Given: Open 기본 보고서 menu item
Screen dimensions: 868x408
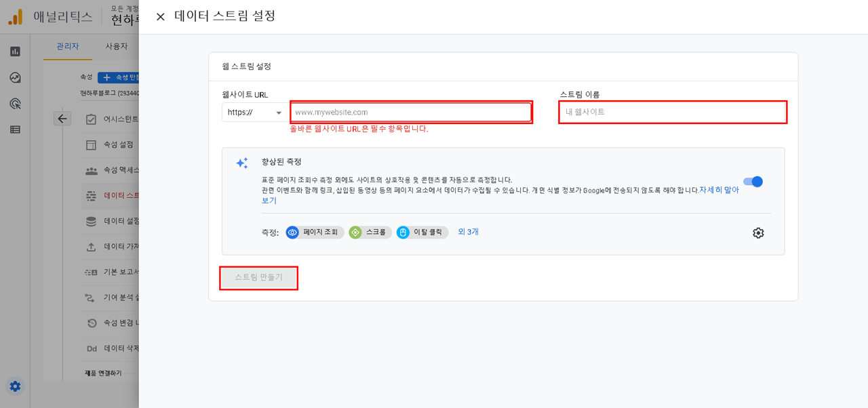Looking at the screenshot, I should (x=111, y=272).
